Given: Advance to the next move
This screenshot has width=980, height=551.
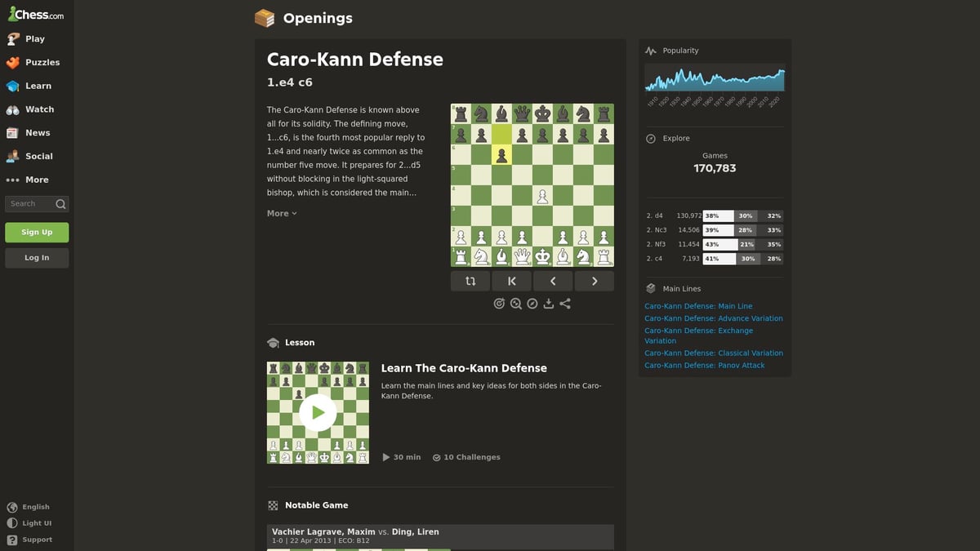Looking at the screenshot, I should coord(595,280).
